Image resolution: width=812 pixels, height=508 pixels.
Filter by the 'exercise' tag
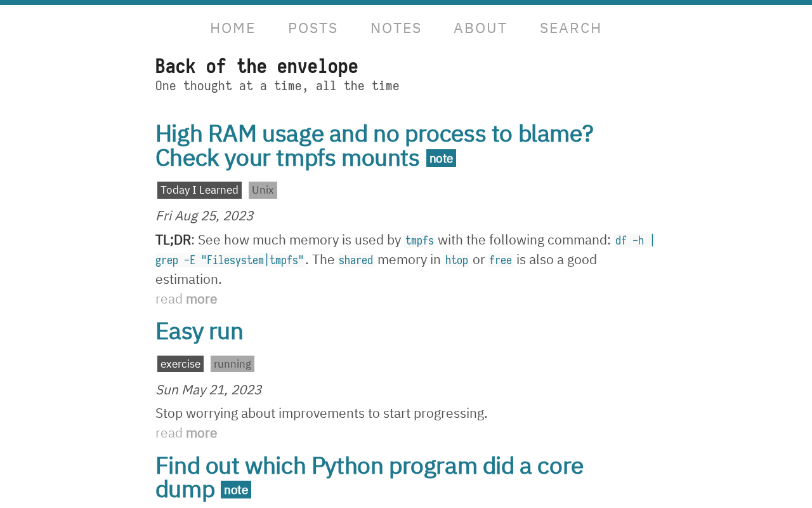[x=180, y=364]
